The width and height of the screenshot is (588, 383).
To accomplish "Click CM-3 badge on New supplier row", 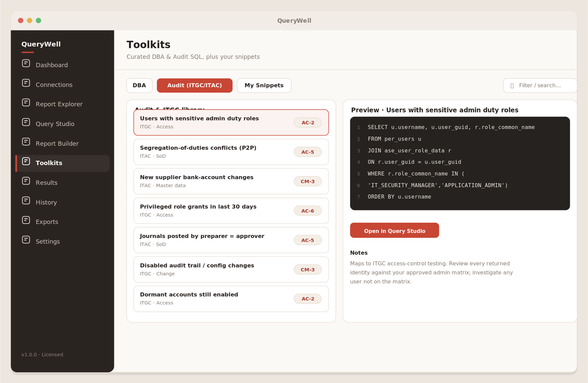I will (x=308, y=181).
